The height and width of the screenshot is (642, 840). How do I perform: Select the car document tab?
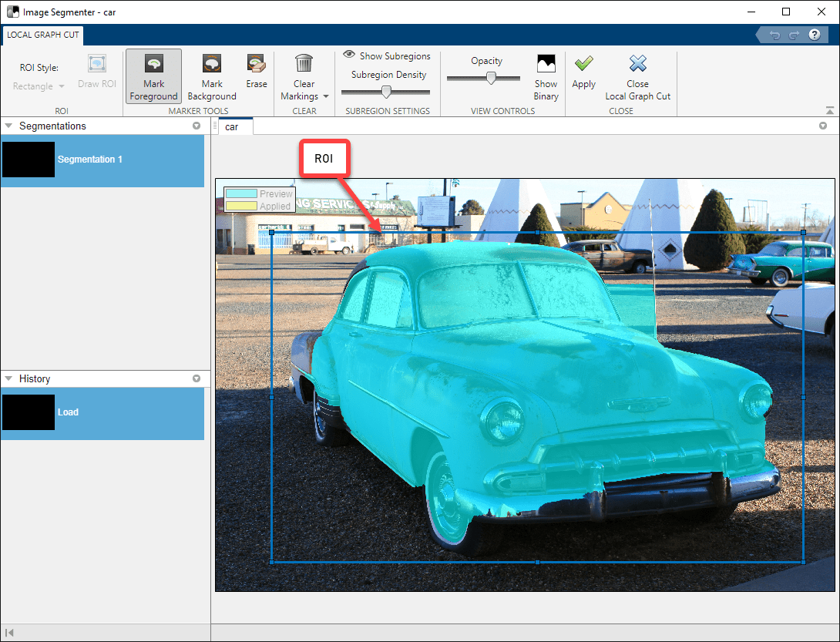coord(232,126)
